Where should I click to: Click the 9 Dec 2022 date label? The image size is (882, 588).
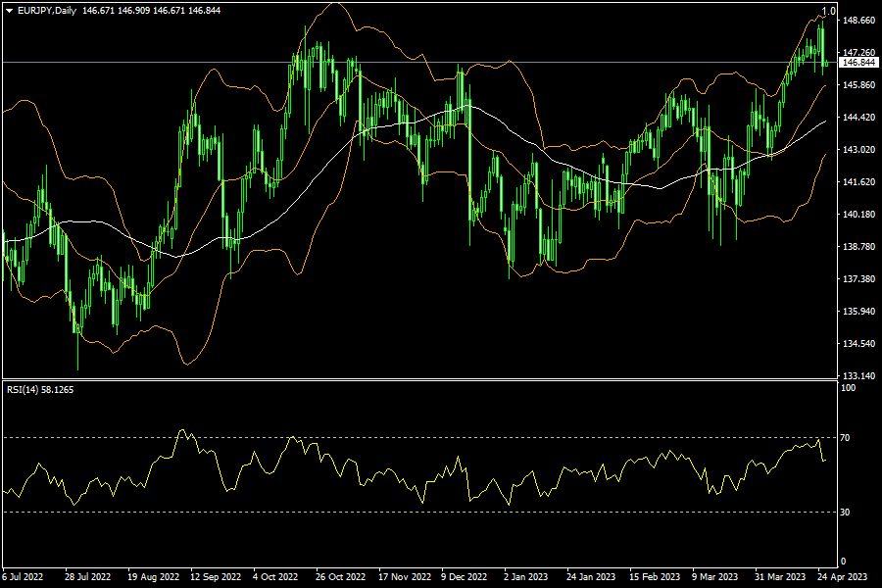(465, 577)
